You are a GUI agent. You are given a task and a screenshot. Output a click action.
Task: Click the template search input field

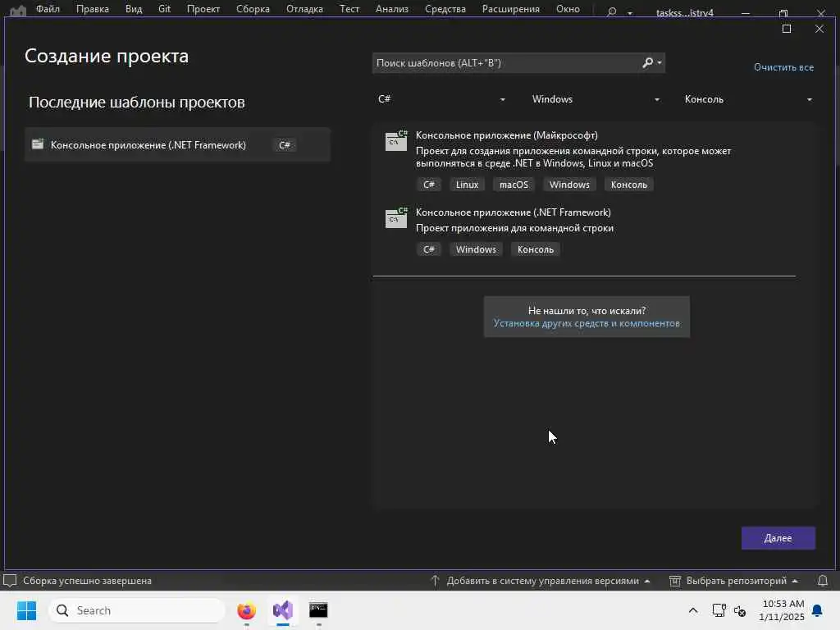point(506,62)
